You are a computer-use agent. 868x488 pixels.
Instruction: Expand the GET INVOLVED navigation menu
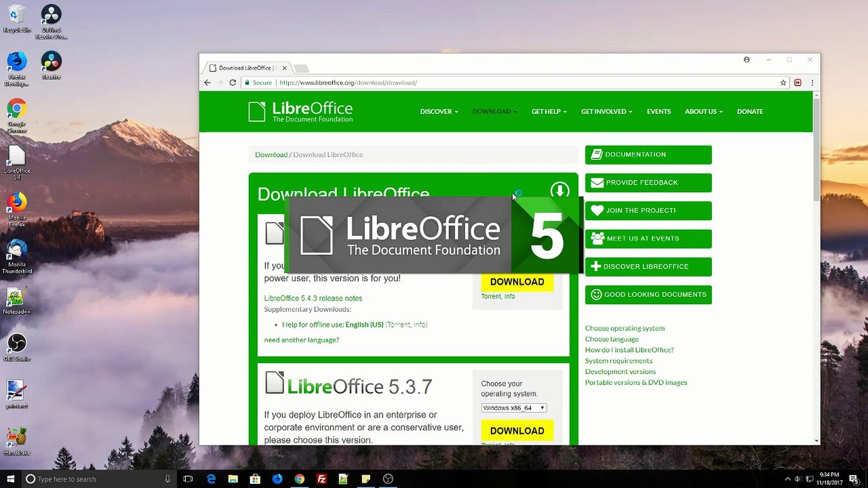coord(606,111)
